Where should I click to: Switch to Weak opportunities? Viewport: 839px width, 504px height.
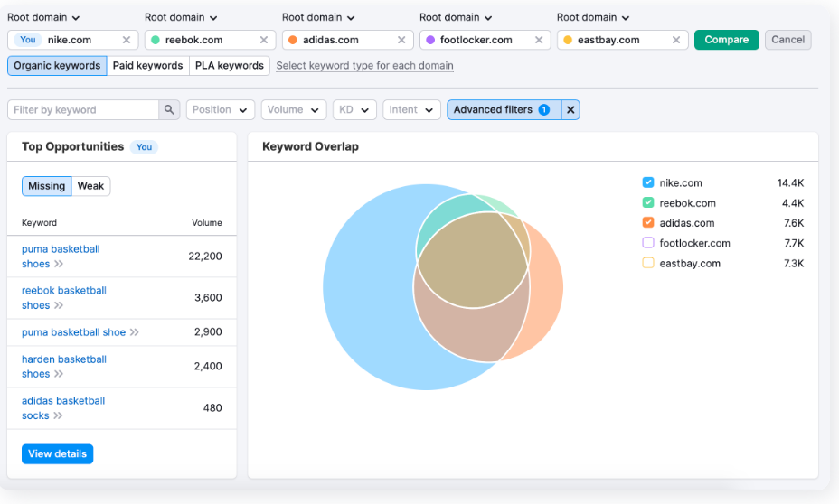(90, 186)
